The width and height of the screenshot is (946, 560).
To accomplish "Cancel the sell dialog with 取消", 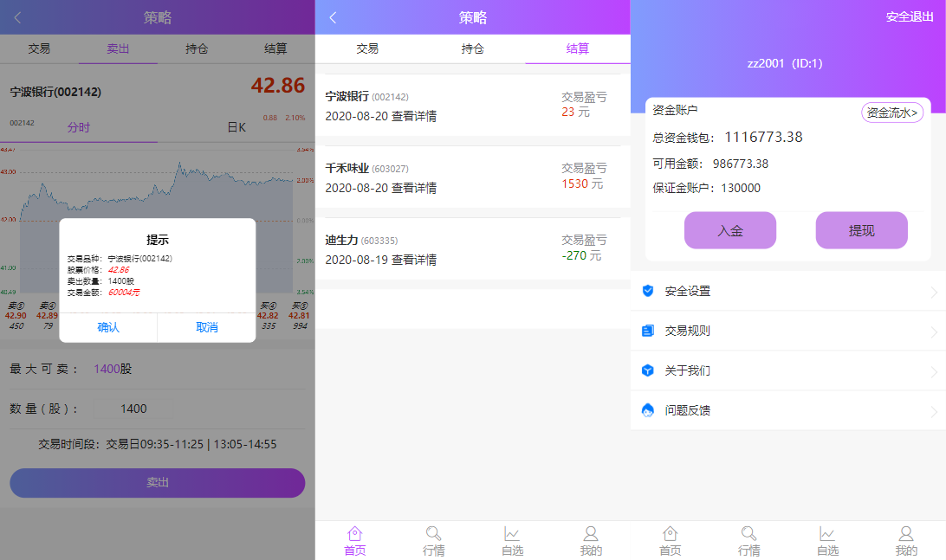I will click(x=207, y=327).
